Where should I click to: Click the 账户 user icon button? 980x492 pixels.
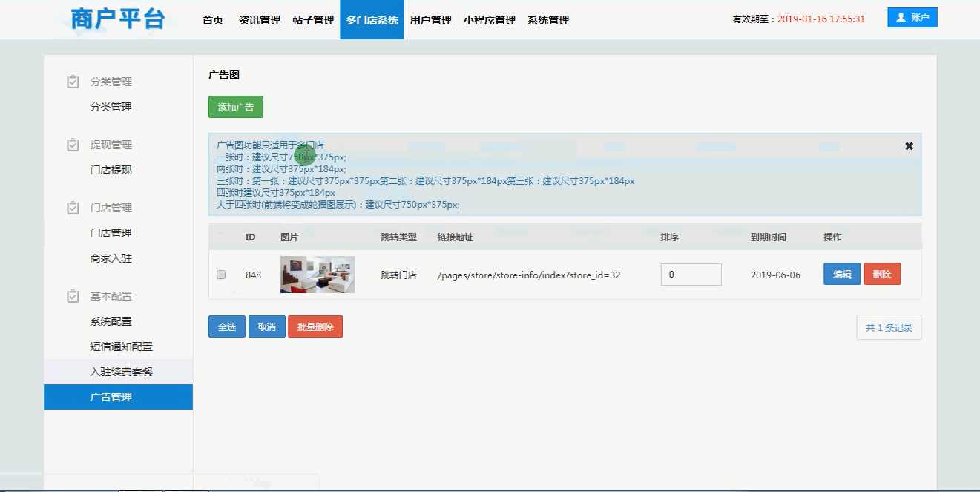click(912, 18)
